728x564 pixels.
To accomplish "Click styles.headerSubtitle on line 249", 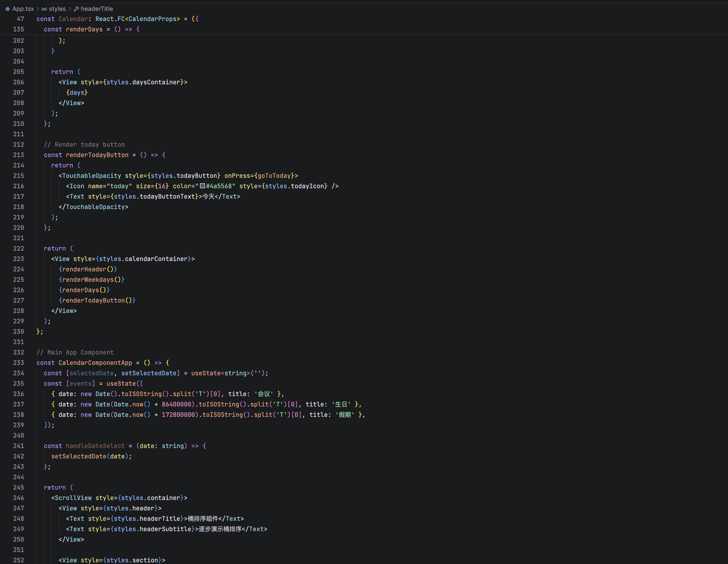I will (x=152, y=529).
